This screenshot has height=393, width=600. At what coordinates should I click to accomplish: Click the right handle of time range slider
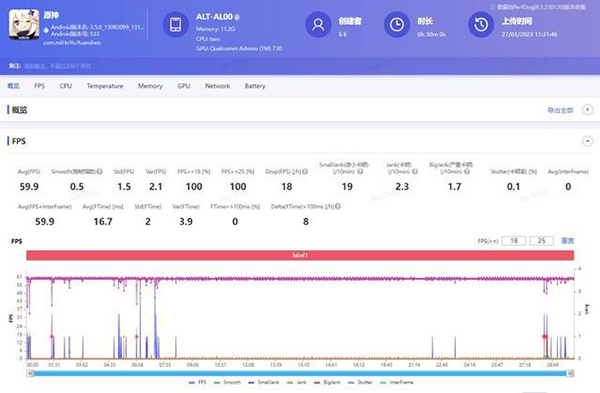pyautogui.click(x=570, y=373)
